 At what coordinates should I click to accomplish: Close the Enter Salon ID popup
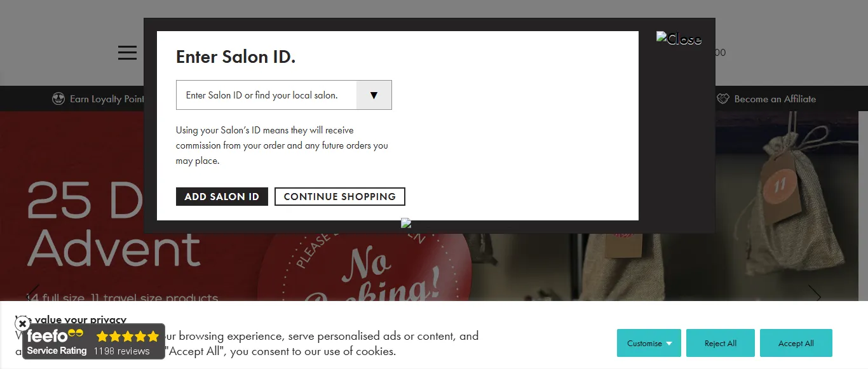[678, 39]
